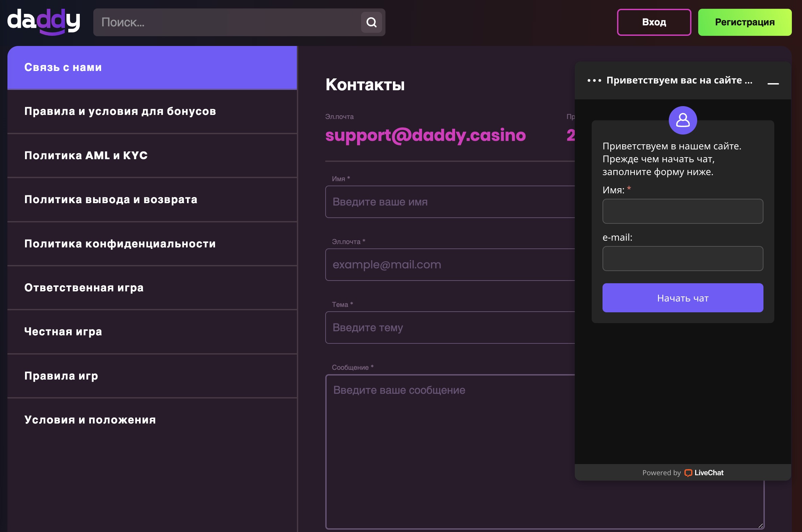Select Политика AML и KYC
The image size is (802, 532).
click(152, 155)
